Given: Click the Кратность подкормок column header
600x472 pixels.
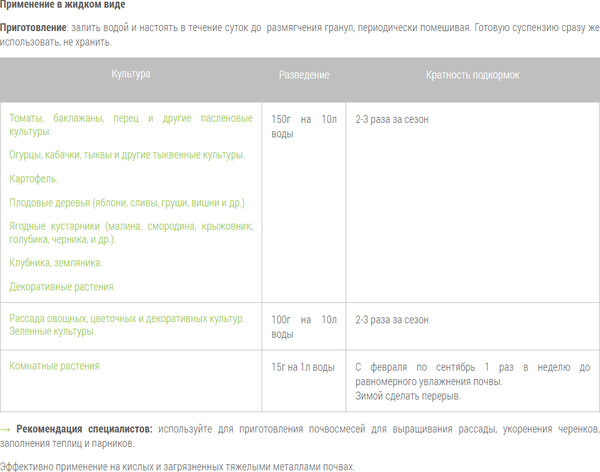Looking at the screenshot, I should [x=472, y=75].
